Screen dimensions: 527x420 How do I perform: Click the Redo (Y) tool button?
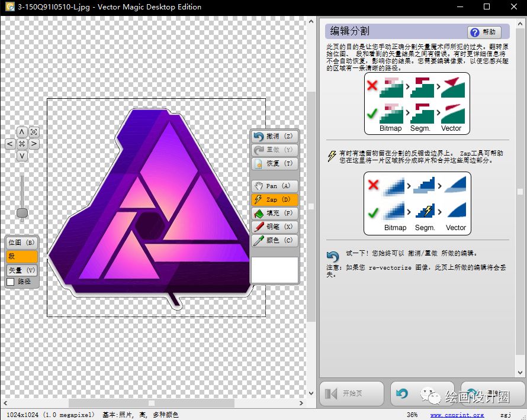coord(275,150)
